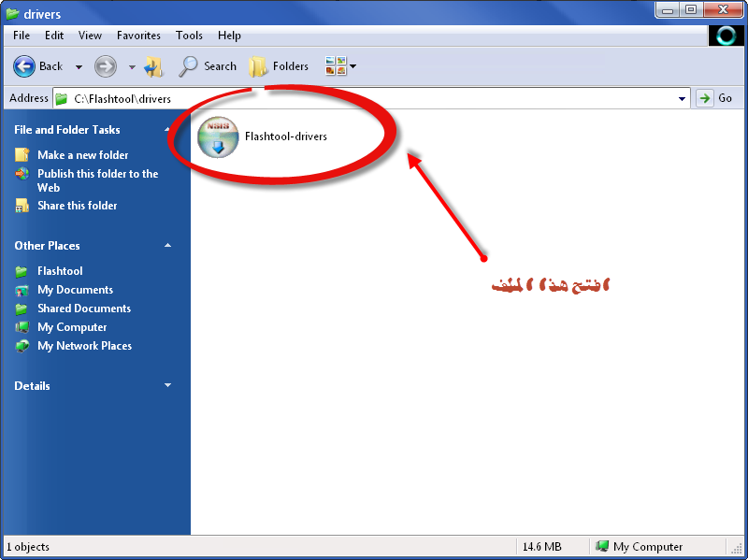The height and width of the screenshot is (560, 748).
Task: Click the Share this folder icon
Action: (22, 206)
